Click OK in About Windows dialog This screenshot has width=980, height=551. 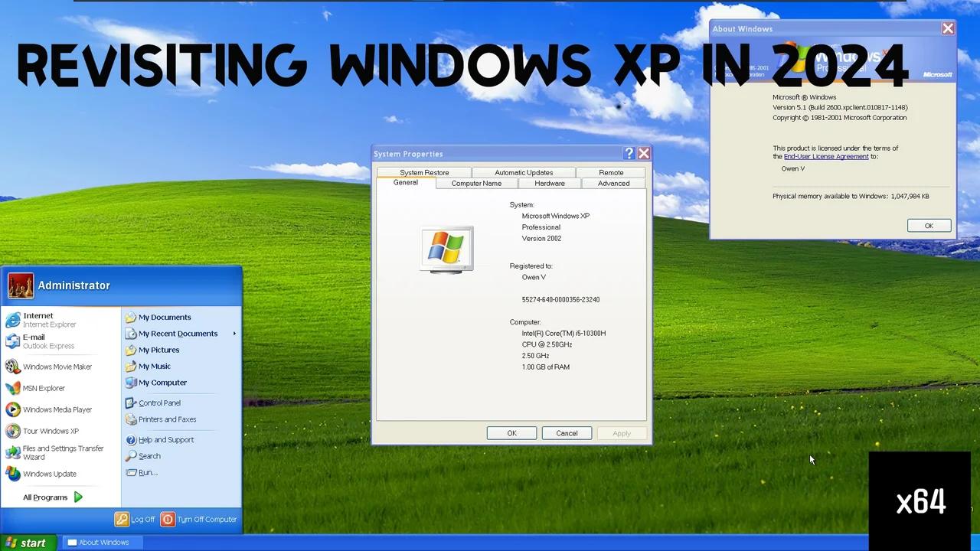pyautogui.click(x=929, y=226)
